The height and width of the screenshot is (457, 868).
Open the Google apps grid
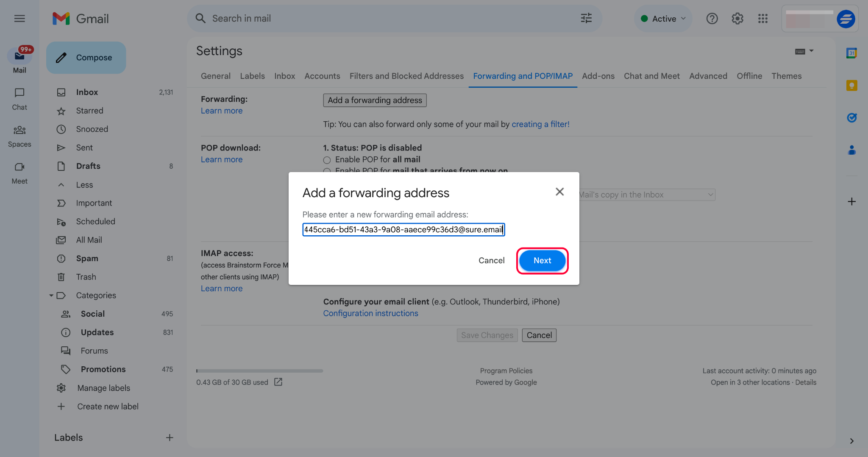click(763, 18)
